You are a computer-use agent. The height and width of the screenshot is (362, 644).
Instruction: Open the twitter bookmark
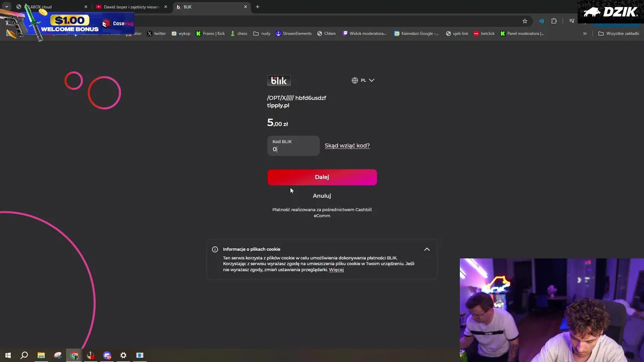pyautogui.click(x=156, y=34)
